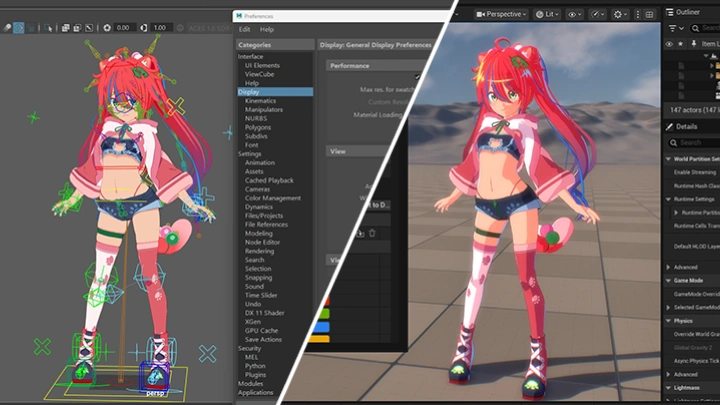Open the Show flags eye dropdown in Unreal viewport

pos(574,14)
